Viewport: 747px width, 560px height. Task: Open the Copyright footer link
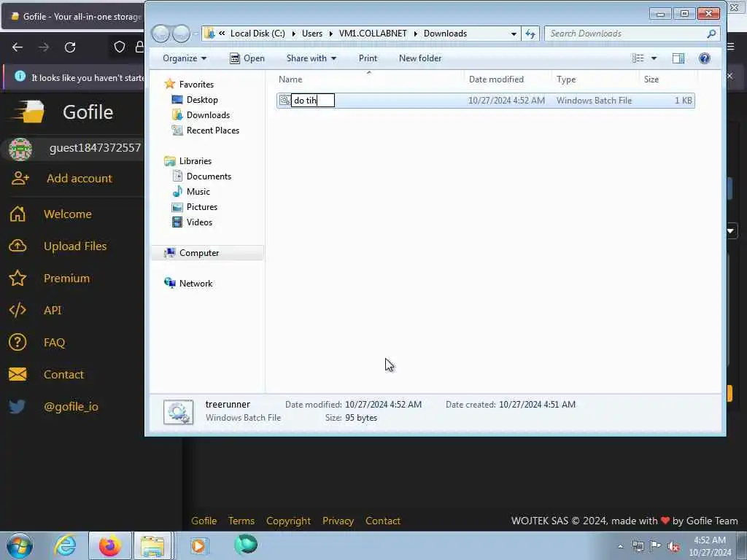[x=288, y=521]
